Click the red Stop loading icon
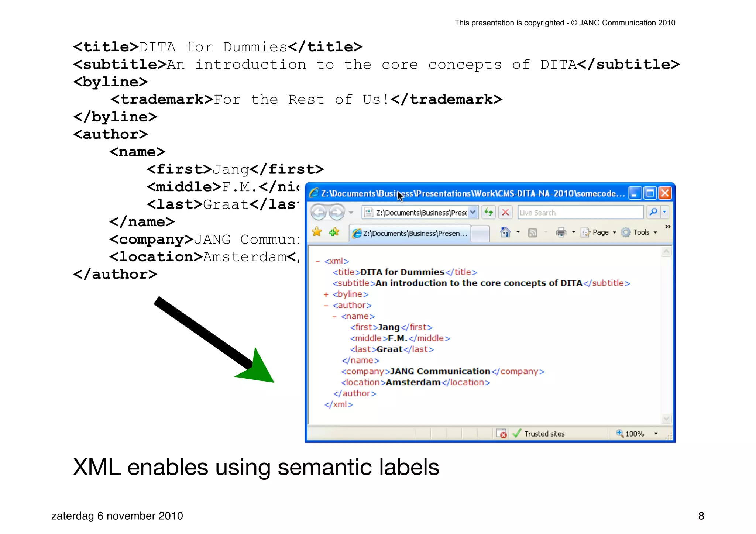The width and height of the screenshot is (756, 534). [x=505, y=212]
